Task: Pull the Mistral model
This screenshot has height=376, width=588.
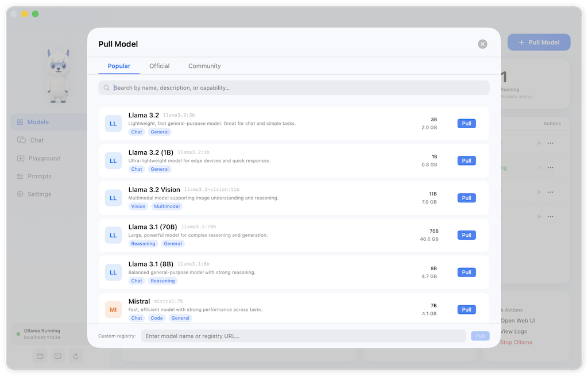Action: (x=466, y=309)
